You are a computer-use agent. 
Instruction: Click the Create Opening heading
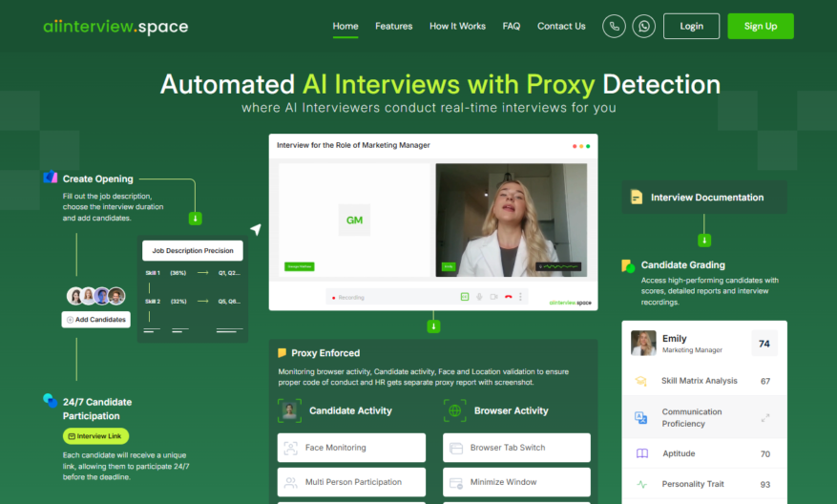coord(97,178)
